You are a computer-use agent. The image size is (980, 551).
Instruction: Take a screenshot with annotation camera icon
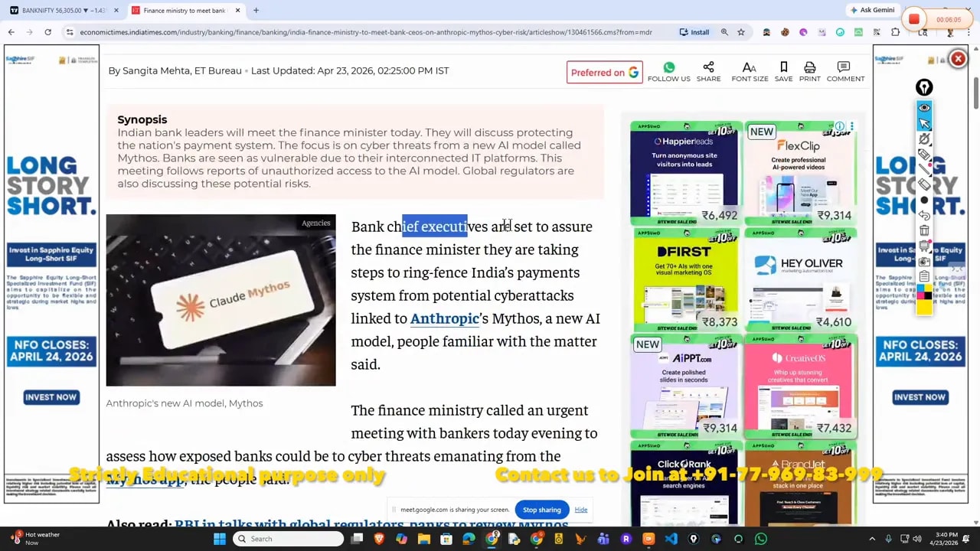[924, 261]
